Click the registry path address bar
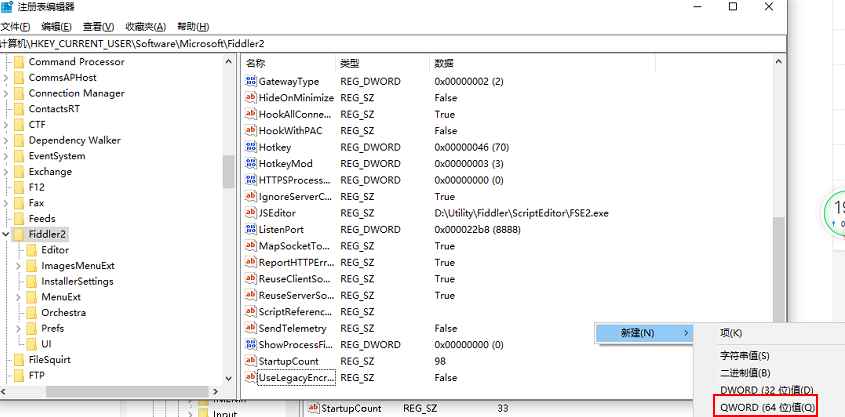Screen dimensions: 845x417 coord(393,44)
